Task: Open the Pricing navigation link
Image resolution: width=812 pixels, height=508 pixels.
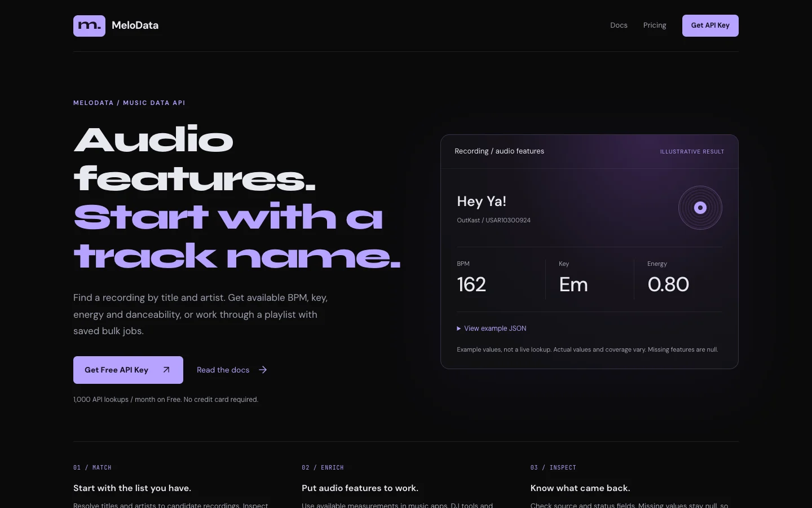Action: pyautogui.click(x=655, y=25)
